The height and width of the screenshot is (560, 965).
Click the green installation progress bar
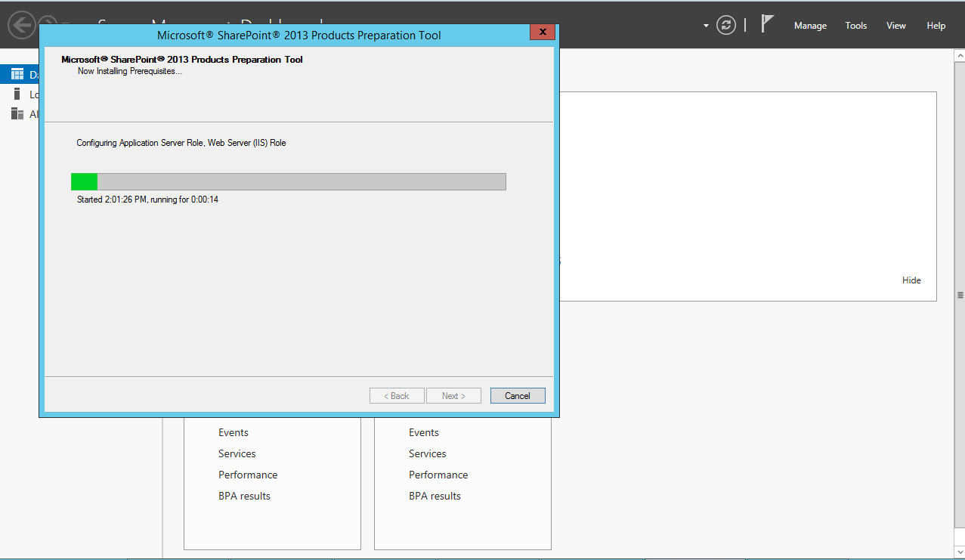pyautogui.click(x=83, y=181)
